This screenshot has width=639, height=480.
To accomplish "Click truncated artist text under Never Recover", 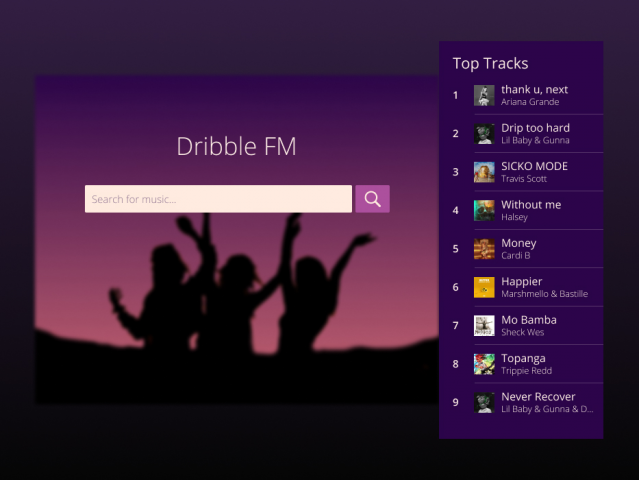I will (547, 409).
